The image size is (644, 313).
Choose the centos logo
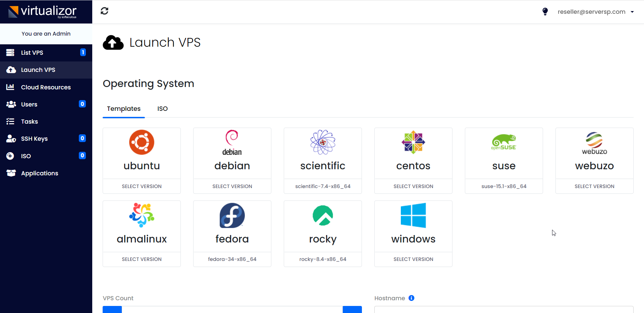point(413,142)
